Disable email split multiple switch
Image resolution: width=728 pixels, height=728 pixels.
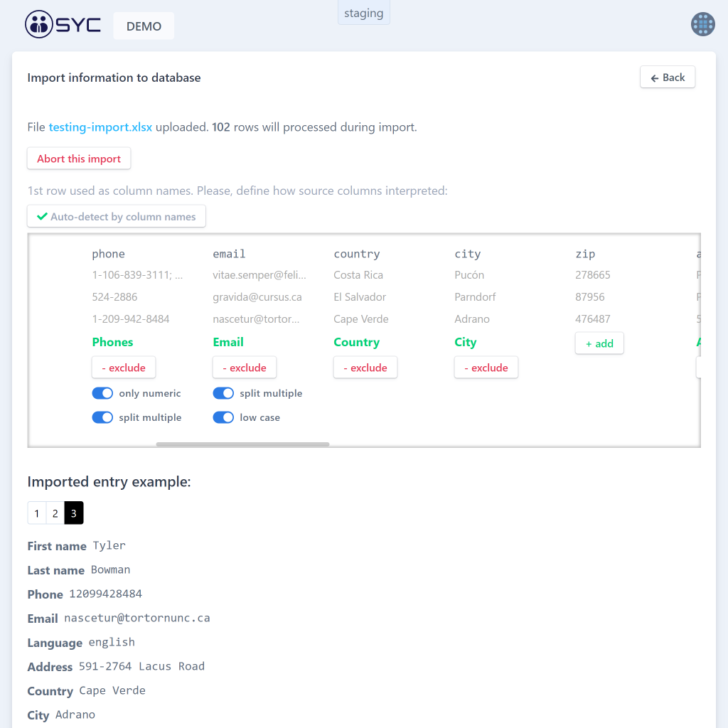[224, 393]
